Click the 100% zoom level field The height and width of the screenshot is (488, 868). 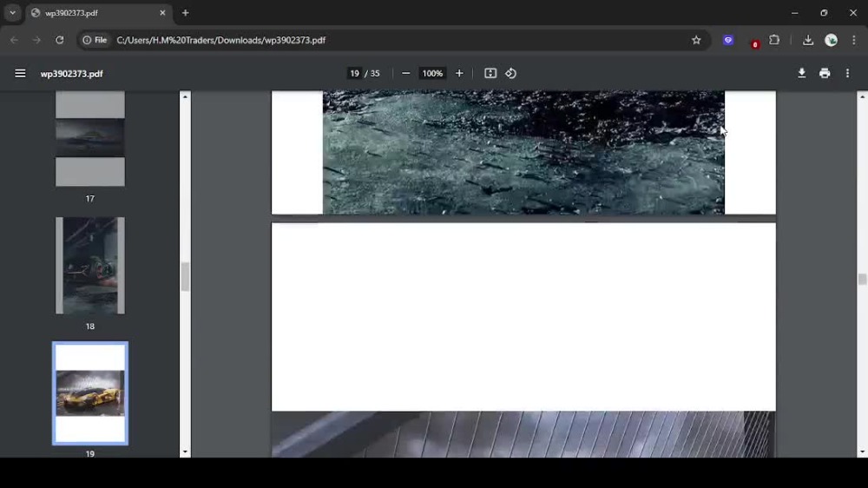432,73
